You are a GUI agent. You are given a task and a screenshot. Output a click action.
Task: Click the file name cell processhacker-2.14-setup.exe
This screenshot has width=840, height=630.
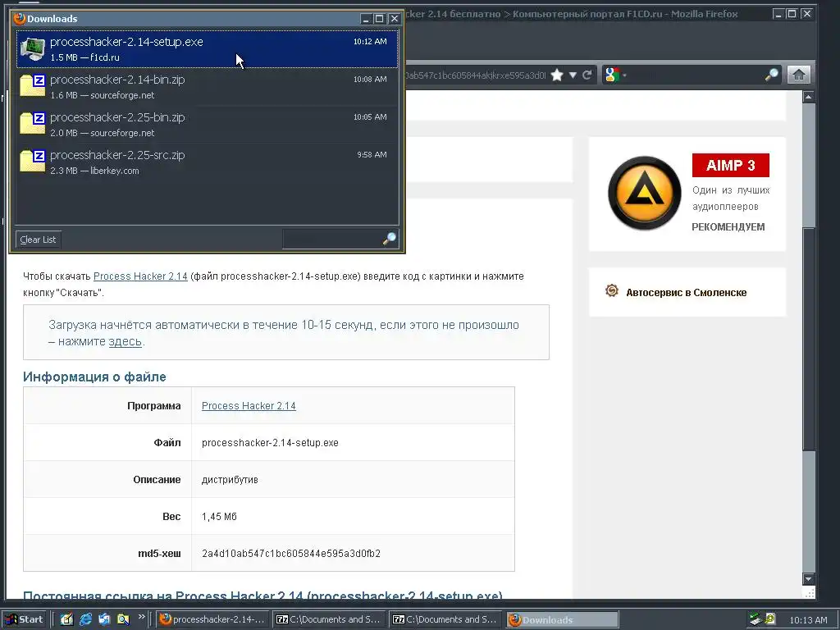click(270, 442)
